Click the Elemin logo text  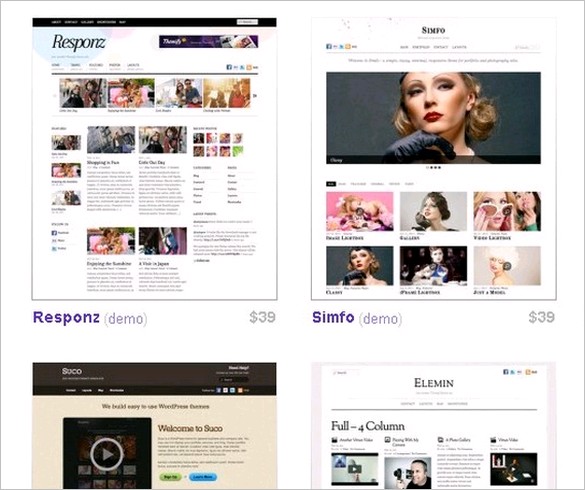434,383
